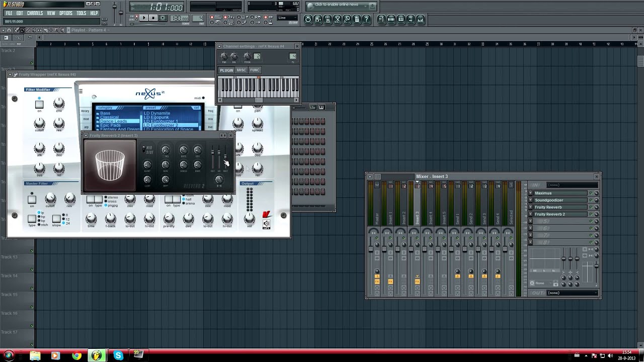Open the OPTIONS menu
Screen dimensions: 644x362
pos(66,13)
